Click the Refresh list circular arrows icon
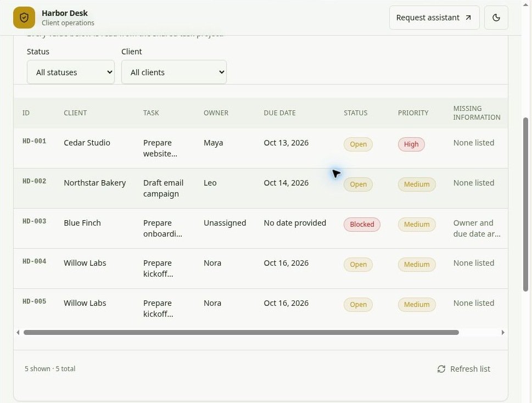This screenshot has width=532, height=403. click(x=441, y=369)
